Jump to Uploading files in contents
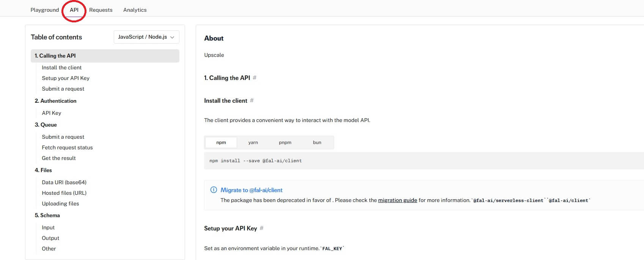This screenshot has width=644, height=260. point(60,204)
